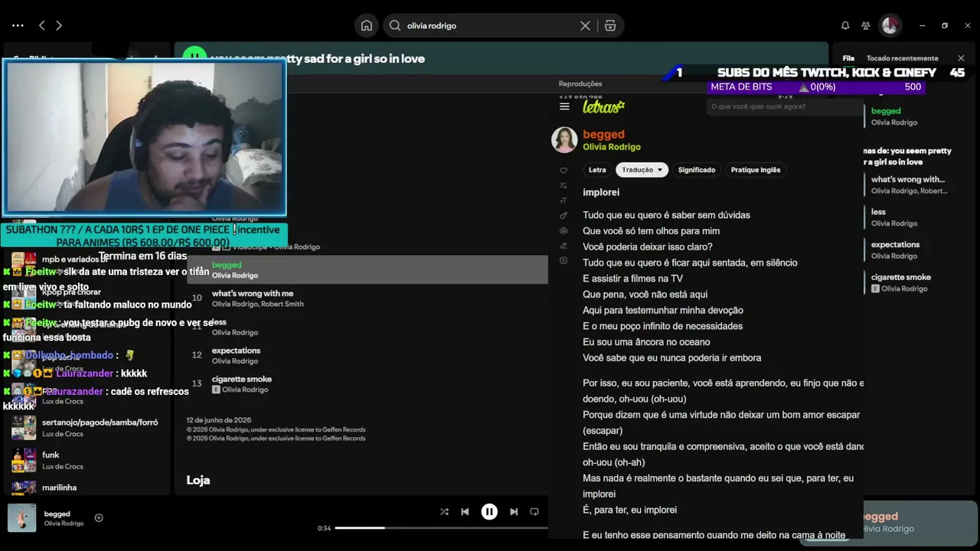The image size is (980, 551).
Task: Click the album title header text
Action: pyautogui.click(x=318, y=58)
